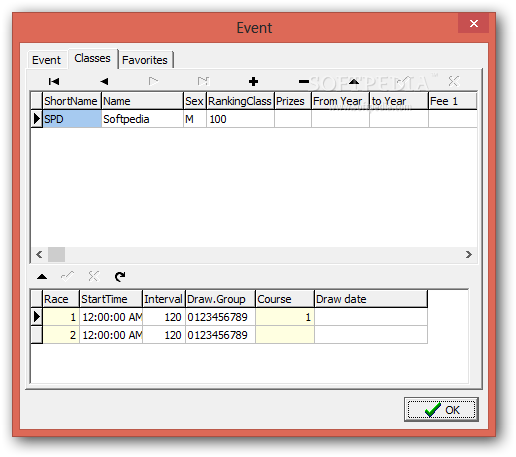
Task: Select row indicator of race 2
Action: pyautogui.click(x=36, y=335)
